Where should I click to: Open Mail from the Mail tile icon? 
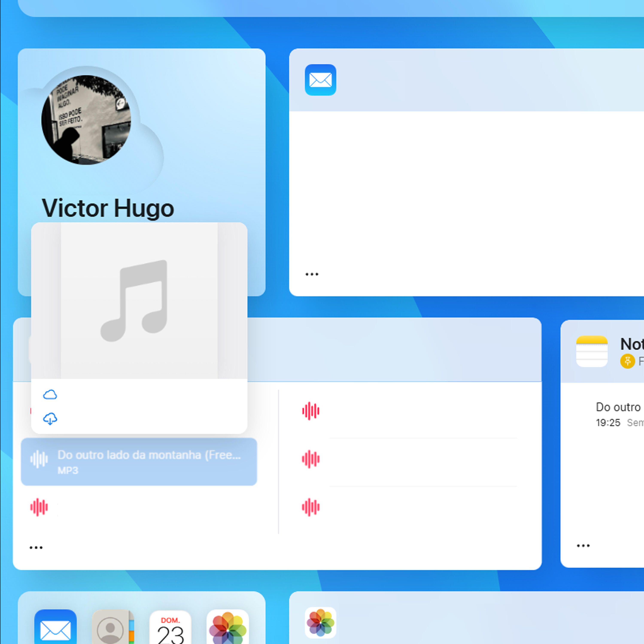coord(320,80)
